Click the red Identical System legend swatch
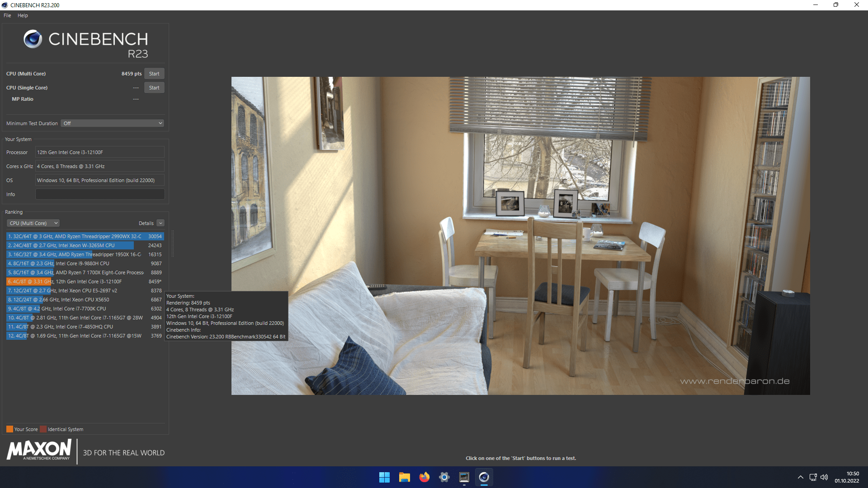This screenshot has width=868, height=488. (43, 429)
